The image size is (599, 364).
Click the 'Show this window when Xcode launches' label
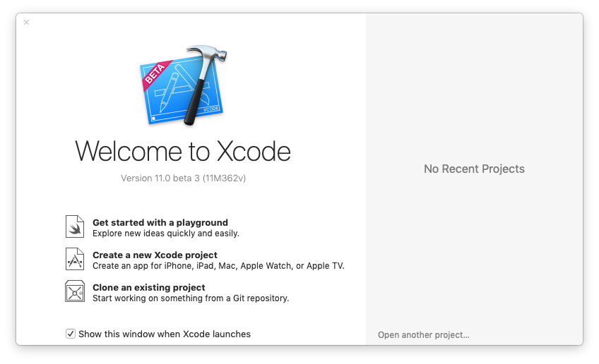click(x=165, y=334)
